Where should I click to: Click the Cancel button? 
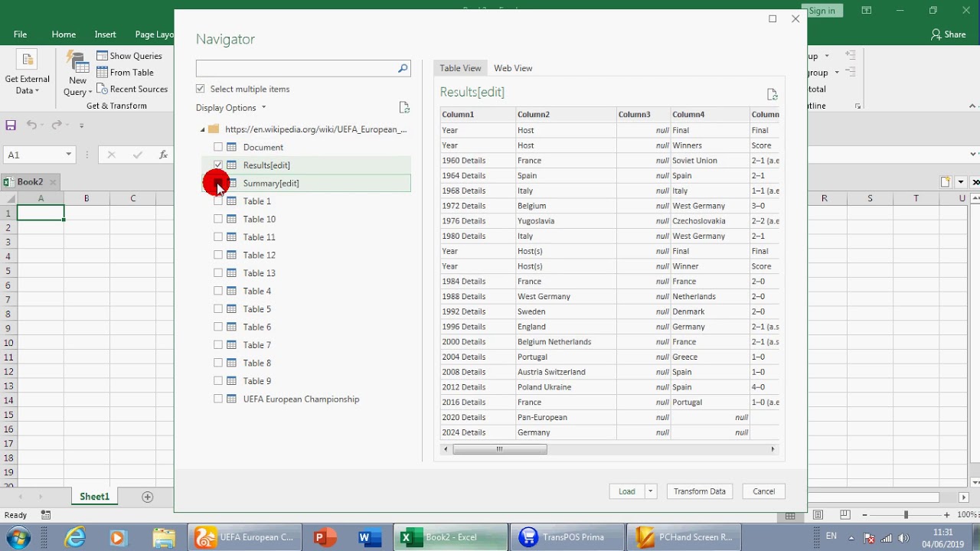(763, 491)
